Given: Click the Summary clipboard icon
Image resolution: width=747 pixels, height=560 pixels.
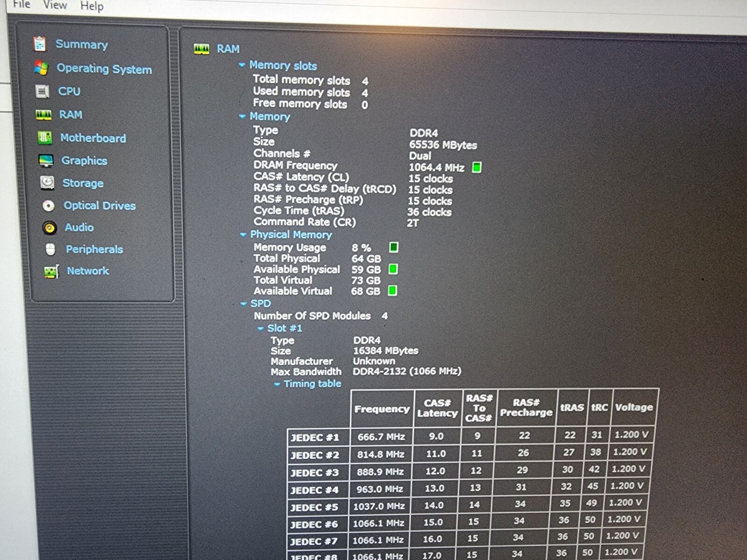Looking at the screenshot, I should click(x=40, y=44).
